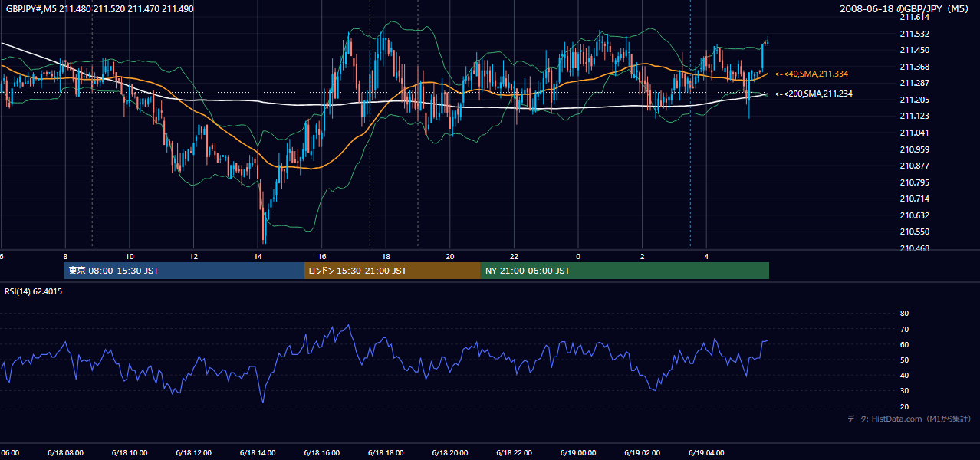
Task: Click hour tick '0' under the price chart
Action: click(x=578, y=256)
